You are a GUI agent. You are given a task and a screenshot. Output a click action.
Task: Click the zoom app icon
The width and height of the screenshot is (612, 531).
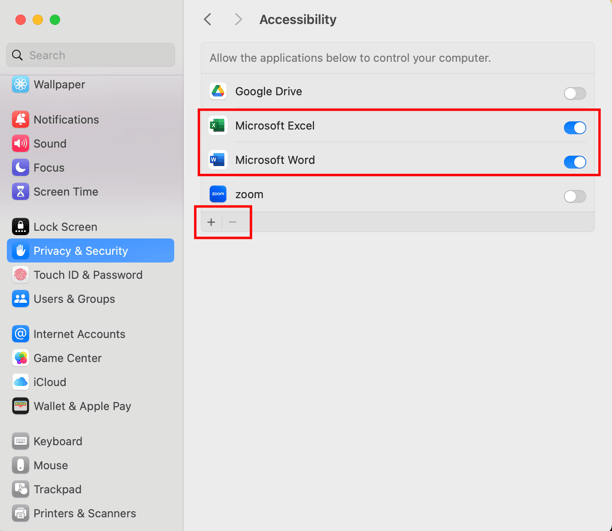pos(218,195)
